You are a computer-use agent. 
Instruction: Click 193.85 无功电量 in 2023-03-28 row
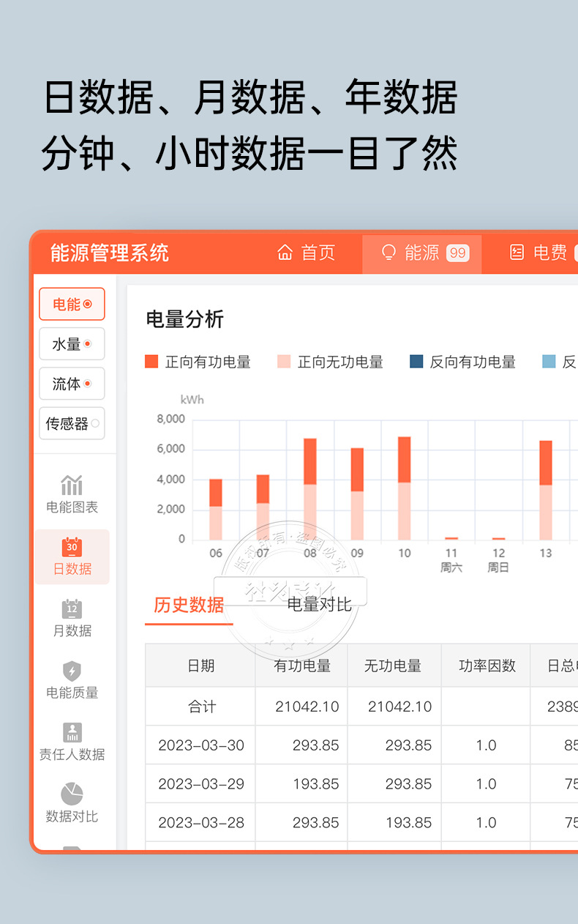tap(408, 823)
